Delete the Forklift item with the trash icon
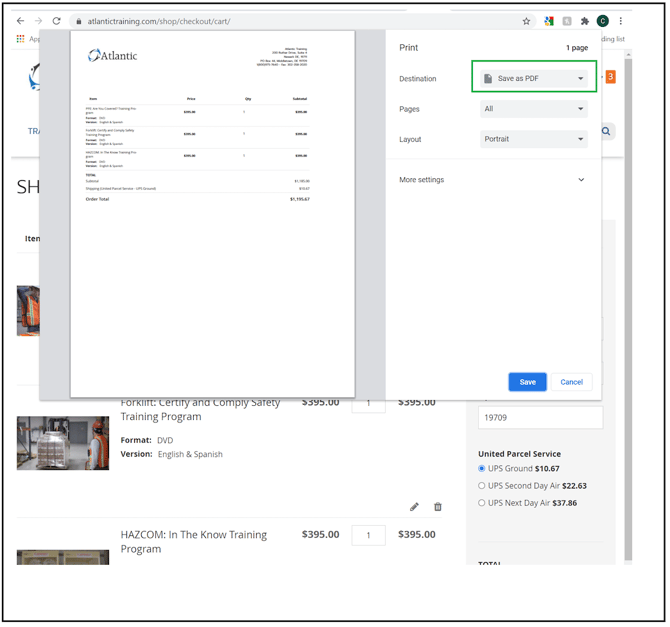 click(x=437, y=507)
